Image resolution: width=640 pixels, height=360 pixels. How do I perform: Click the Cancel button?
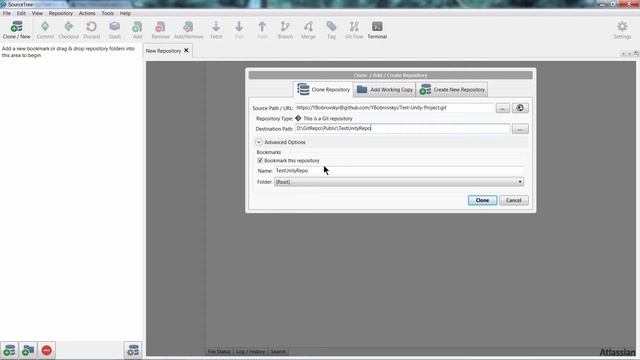[x=513, y=200]
